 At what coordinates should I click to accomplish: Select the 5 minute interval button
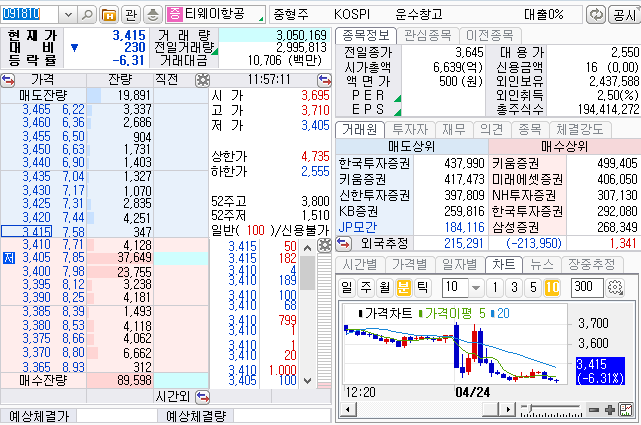(x=533, y=288)
